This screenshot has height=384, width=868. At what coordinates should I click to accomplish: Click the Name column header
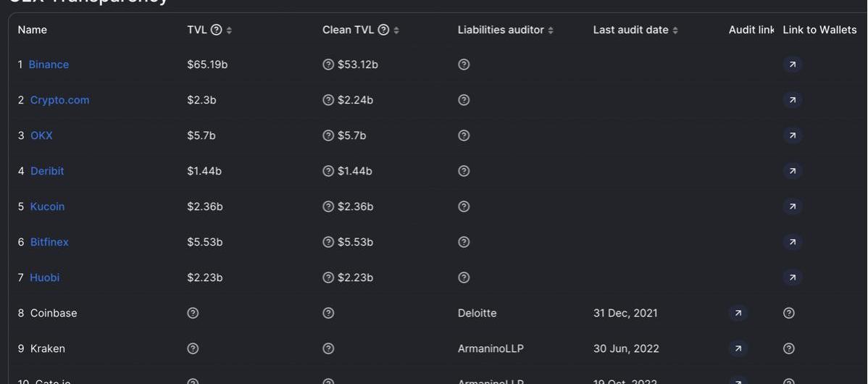[x=32, y=30]
